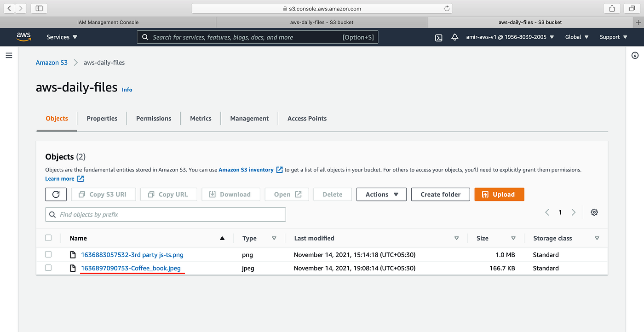Check the 3rd party js-ts.png row checkbox
The height and width of the screenshot is (332, 644).
[x=48, y=254]
